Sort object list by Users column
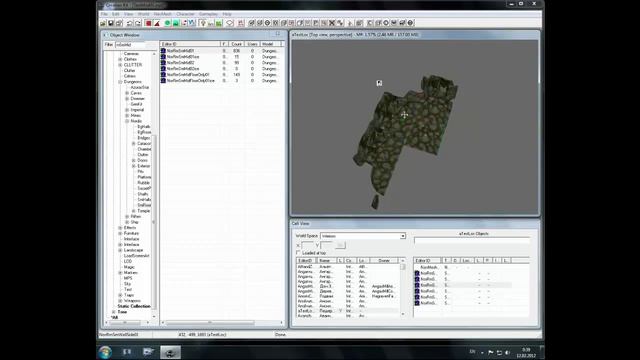 252,44
